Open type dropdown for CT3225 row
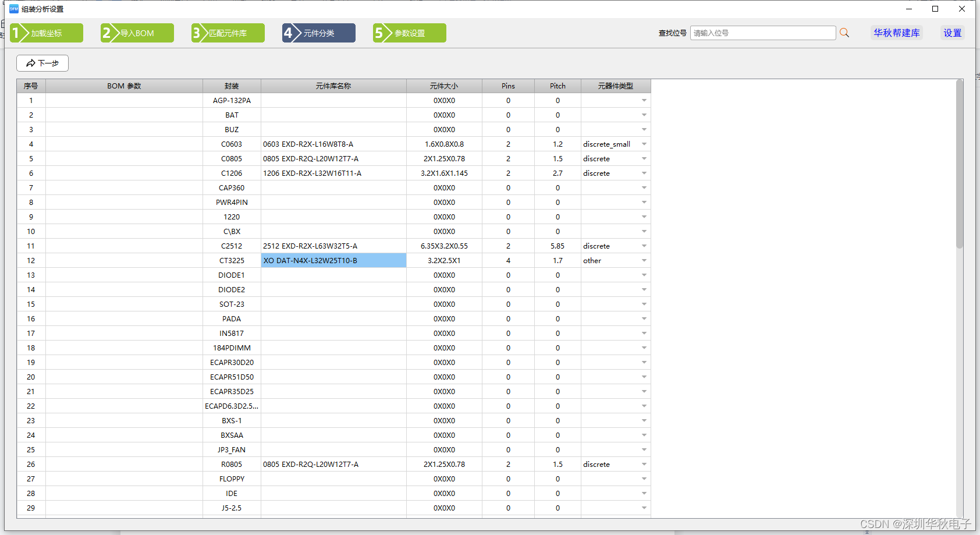The height and width of the screenshot is (535, 980). pos(644,261)
